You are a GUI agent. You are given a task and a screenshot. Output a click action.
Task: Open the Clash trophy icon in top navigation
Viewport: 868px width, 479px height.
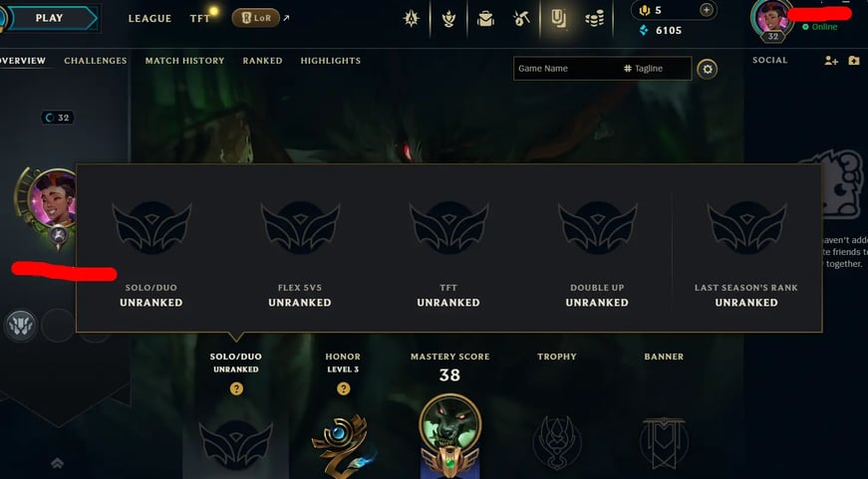(448, 19)
